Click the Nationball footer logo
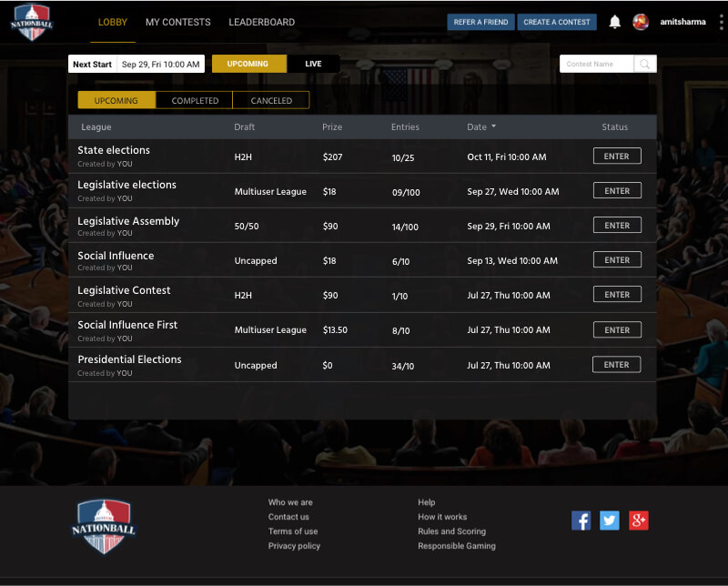 (x=104, y=526)
